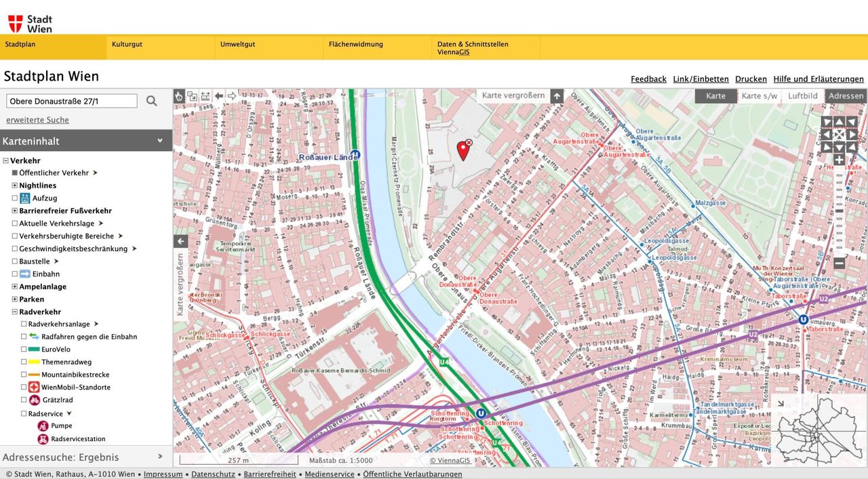The height and width of the screenshot is (479, 868).
Task: Collapse the left sidebar arrow
Action: point(180,241)
